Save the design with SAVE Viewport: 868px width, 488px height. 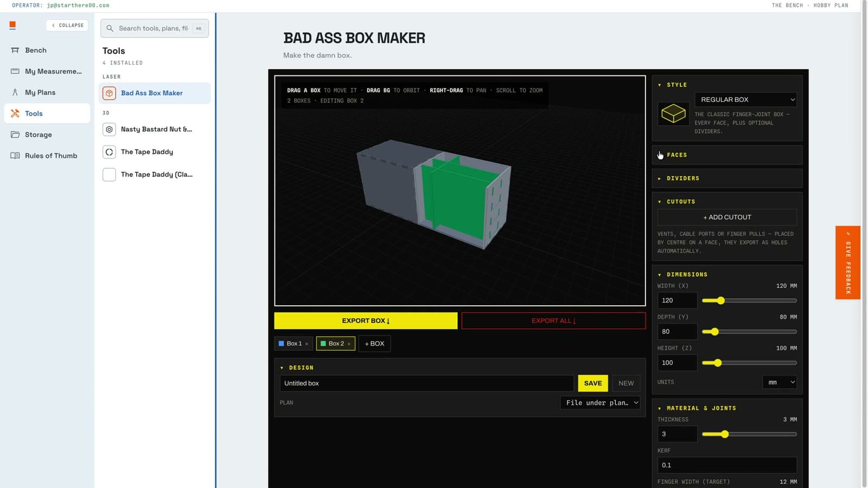click(593, 383)
